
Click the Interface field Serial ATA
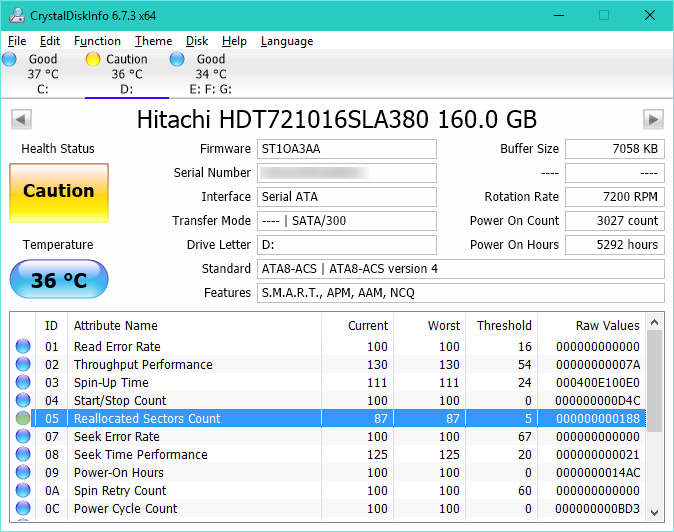(347, 197)
